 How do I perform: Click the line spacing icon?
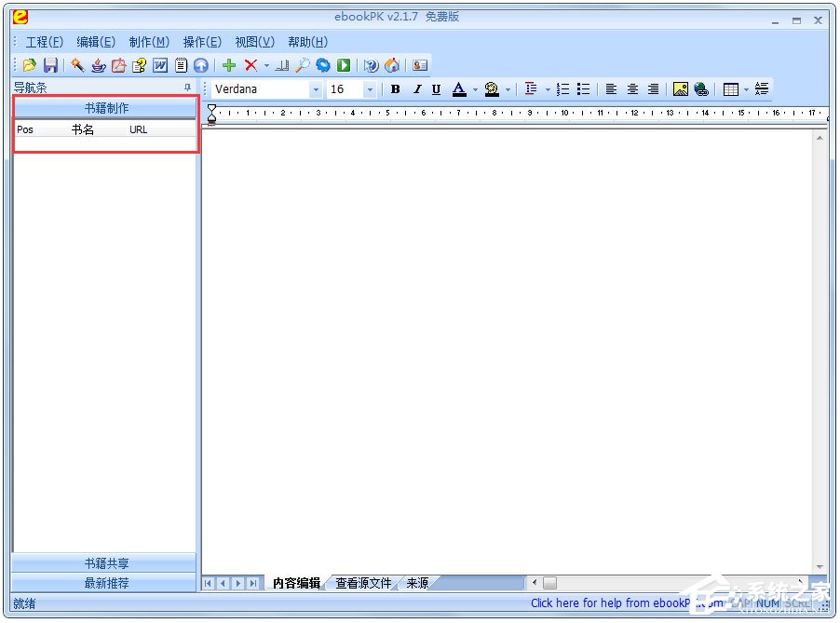pos(531,88)
